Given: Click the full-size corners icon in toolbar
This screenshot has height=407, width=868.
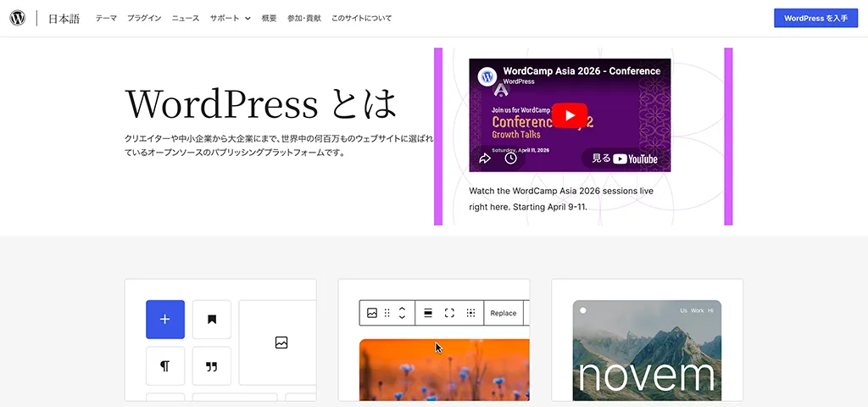Looking at the screenshot, I should click(449, 314).
